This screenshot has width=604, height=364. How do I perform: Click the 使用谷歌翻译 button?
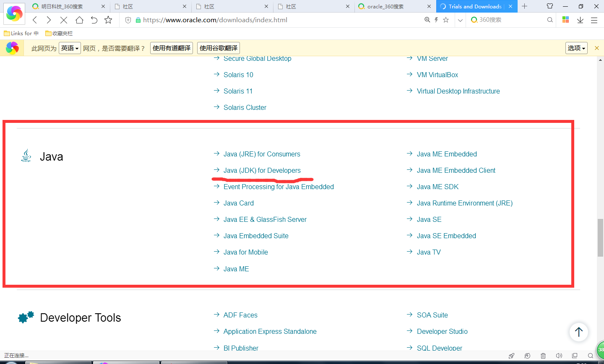pyautogui.click(x=219, y=48)
